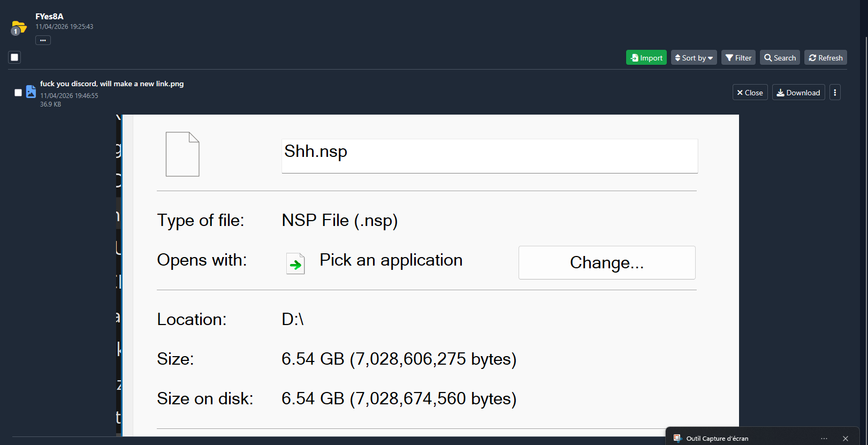Refresh the file list
Viewport: 868px width, 445px height.
(825, 58)
